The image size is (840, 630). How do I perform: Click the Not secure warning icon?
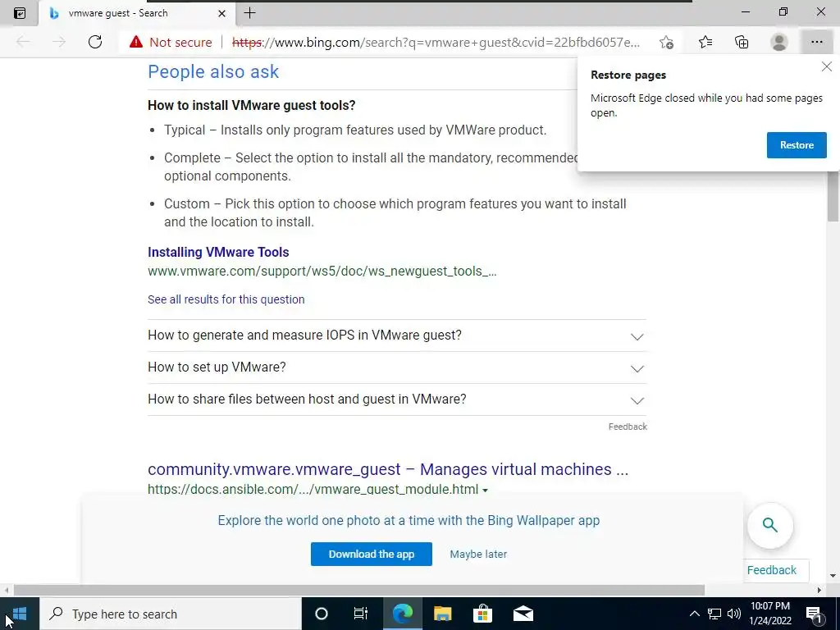point(136,42)
